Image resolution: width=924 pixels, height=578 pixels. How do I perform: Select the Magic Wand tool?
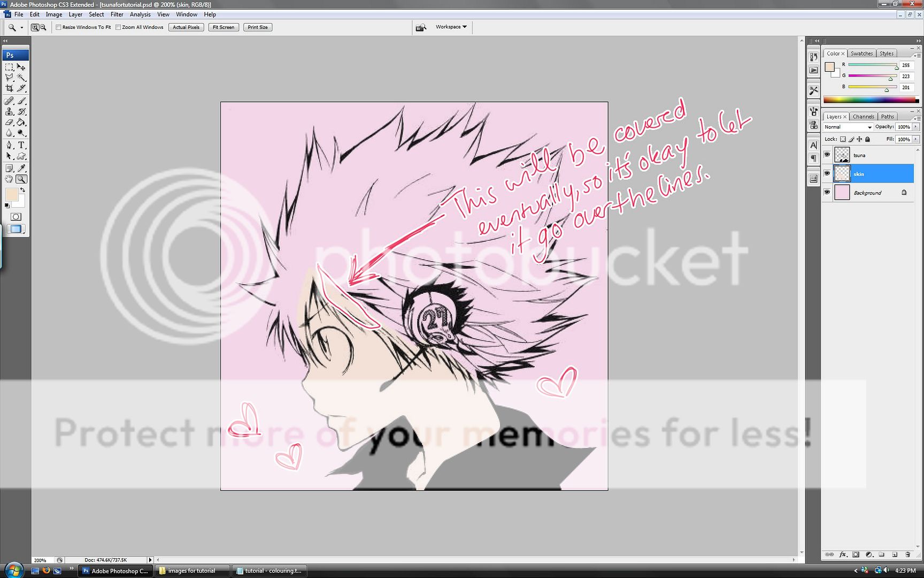pos(21,78)
